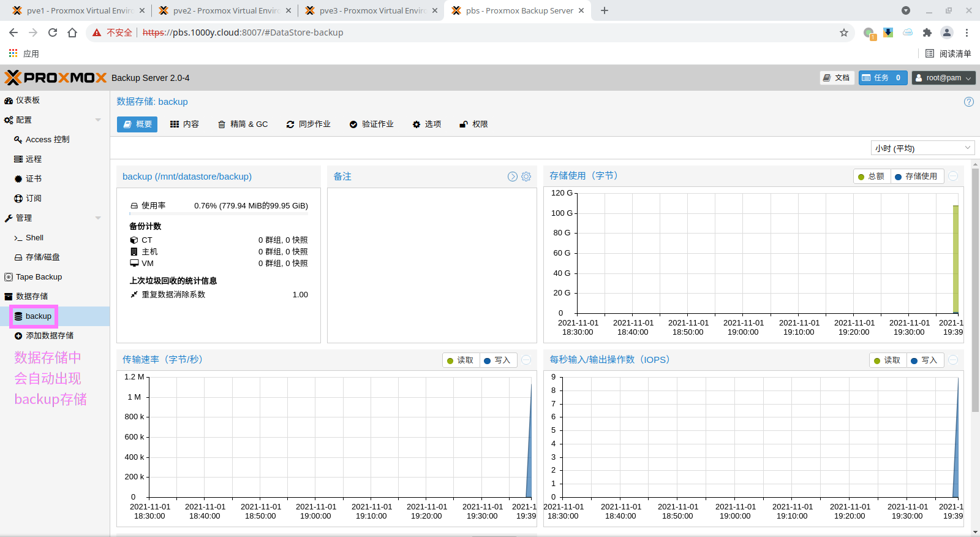Click the 任务 tasks button
Screen dimensions: 980x537
tap(882, 78)
